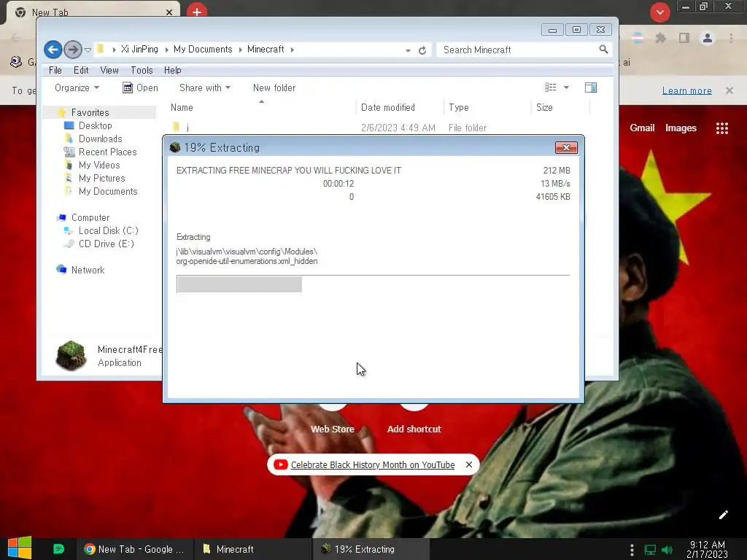This screenshot has width=747, height=560.
Task: Open My Documents in Favorites
Action: point(108,192)
